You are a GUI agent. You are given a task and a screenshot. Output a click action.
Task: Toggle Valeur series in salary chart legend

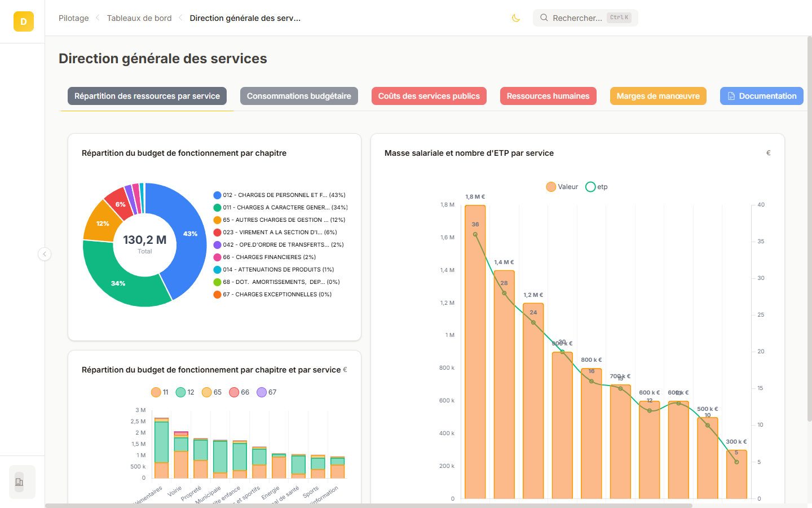pyautogui.click(x=562, y=187)
